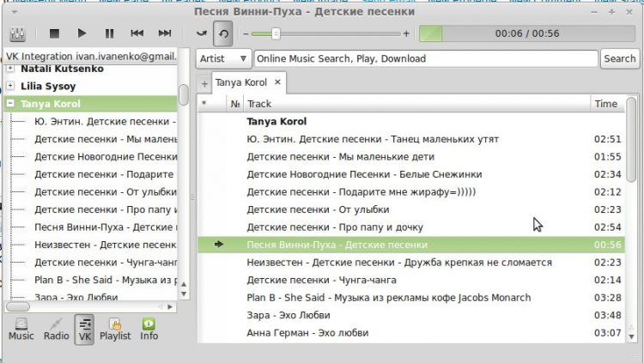Viewport: 644px width, 363px height.
Task: Toggle the VK panel button
Action: point(84,329)
